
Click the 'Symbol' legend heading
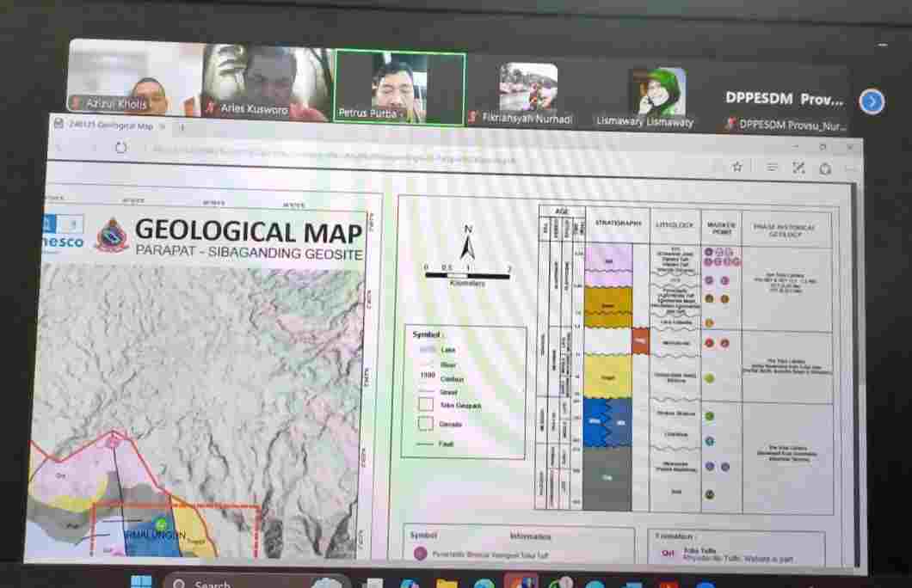[426, 334]
